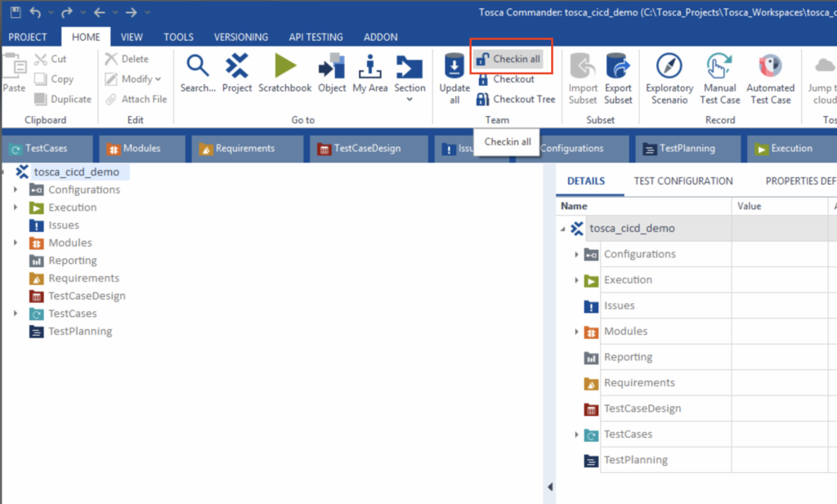The height and width of the screenshot is (504, 837).
Task: Select Issues in the left tree
Action: tap(64, 225)
